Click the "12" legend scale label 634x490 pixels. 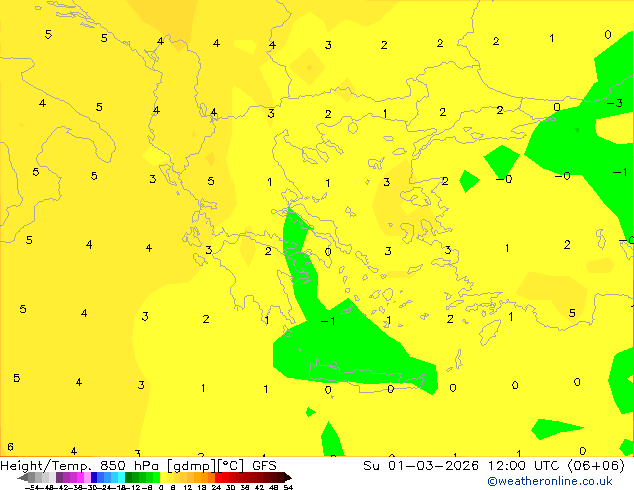point(188,488)
